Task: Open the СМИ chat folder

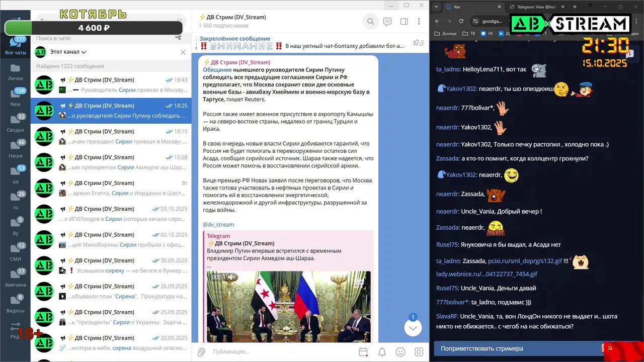Action: [16, 252]
